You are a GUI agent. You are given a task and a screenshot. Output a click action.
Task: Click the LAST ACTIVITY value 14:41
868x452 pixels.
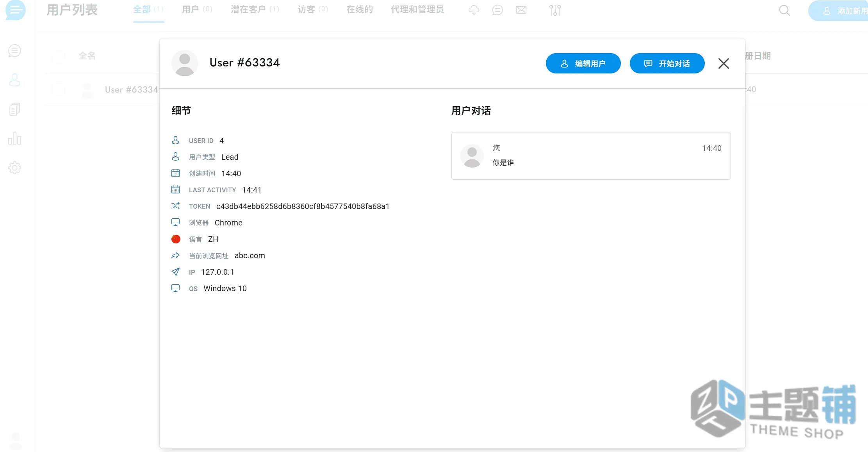click(x=252, y=190)
